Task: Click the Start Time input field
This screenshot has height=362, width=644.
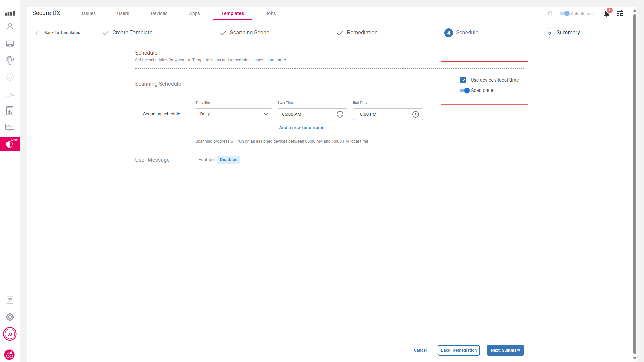Action: point(305,114)
